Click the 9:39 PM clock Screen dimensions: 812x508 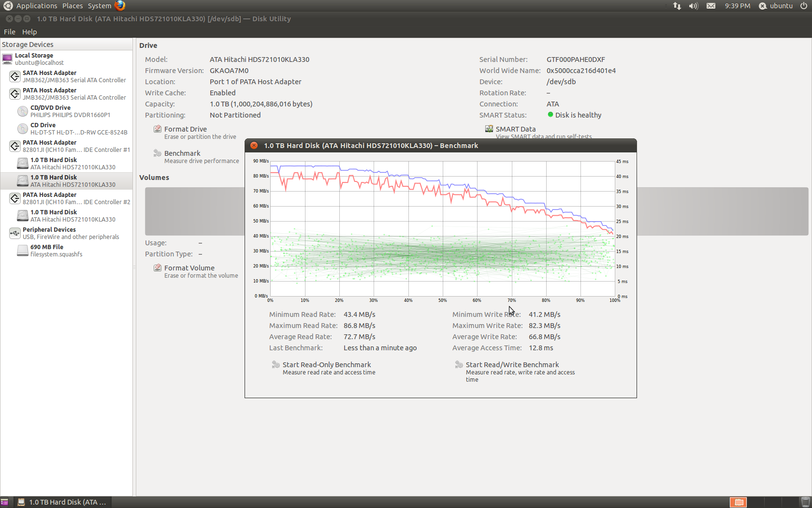click(x=738, y=6)
